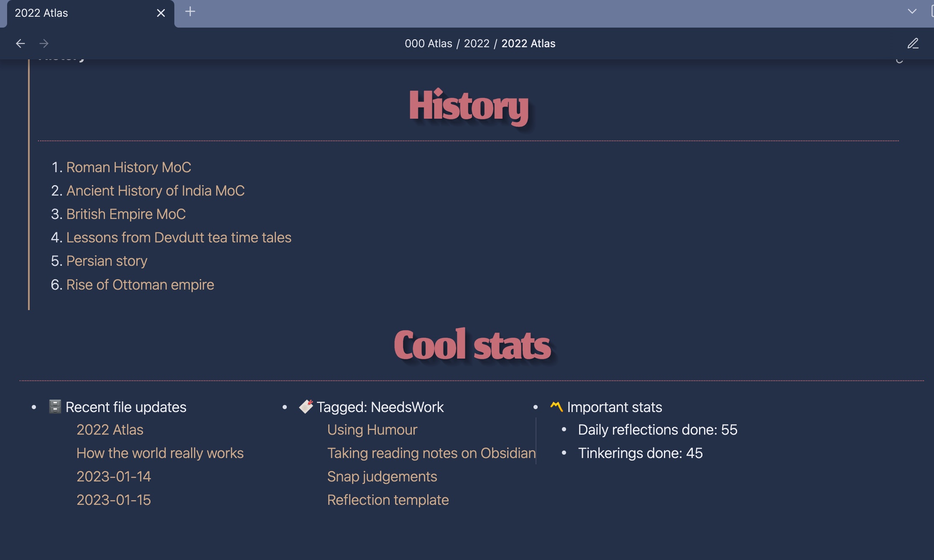Image resolution: width=934 pixels, height=560 pixels.
Task: Open How the world really works
Action: [x=160, y=453]
